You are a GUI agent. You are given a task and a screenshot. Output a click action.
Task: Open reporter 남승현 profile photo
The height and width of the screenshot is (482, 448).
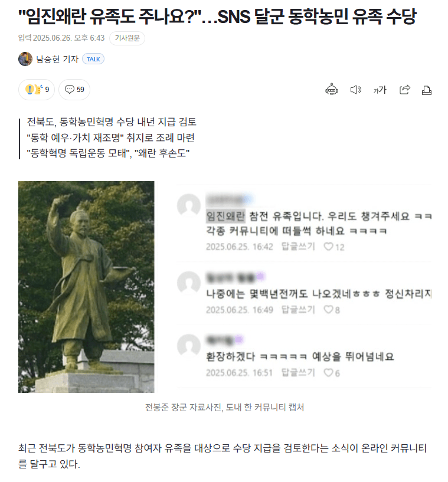click(25, 59)
